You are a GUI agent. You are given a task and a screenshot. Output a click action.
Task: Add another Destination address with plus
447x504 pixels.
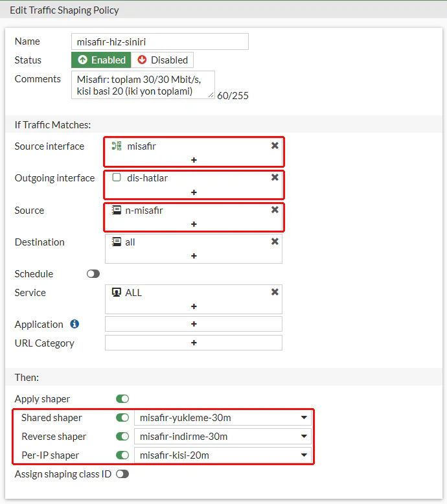pos(194,256)
